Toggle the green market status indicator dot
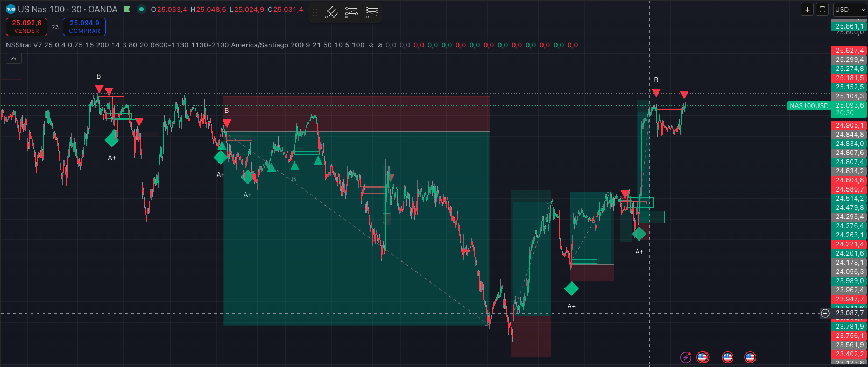The image size is (868, 367). pyautogui.click(x=141, y=9)
